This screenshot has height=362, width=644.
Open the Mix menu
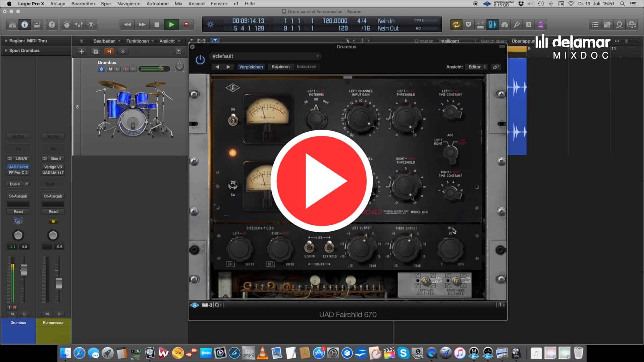click(x=178, y=4)
